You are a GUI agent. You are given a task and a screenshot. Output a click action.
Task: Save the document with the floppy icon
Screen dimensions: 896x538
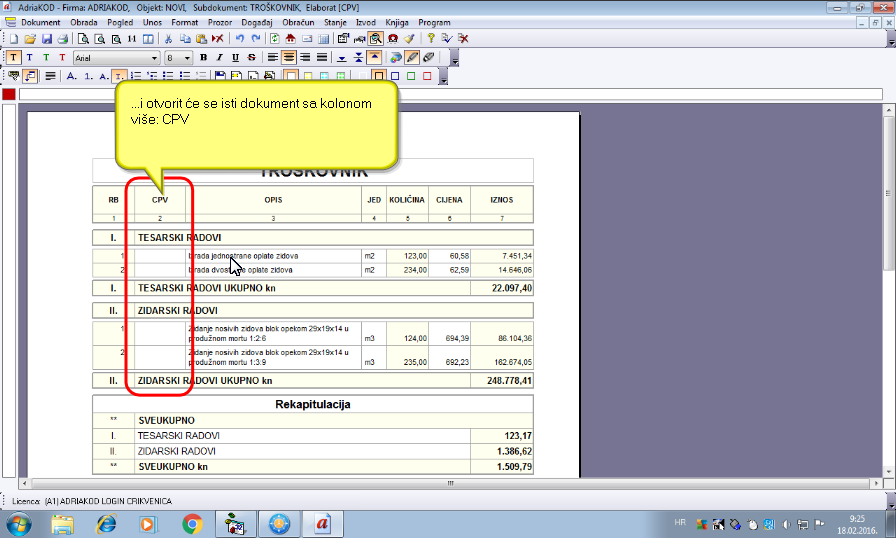[47, 39]
